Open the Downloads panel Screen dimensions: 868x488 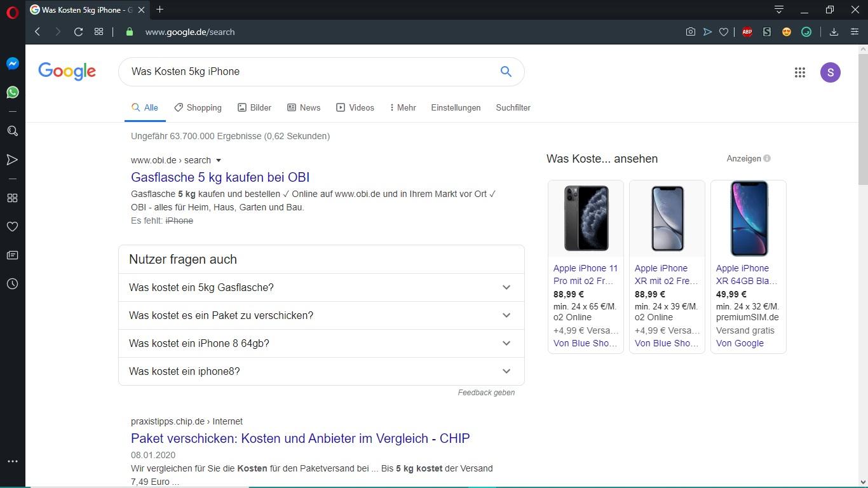tap(834, 32)
